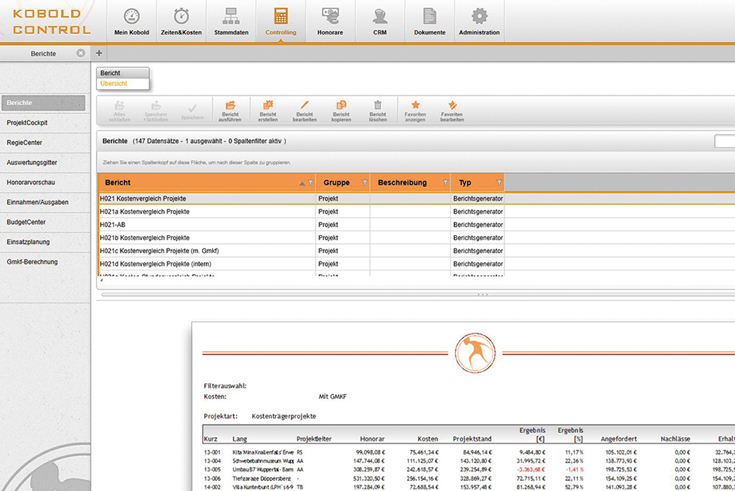Click the Bericht erstellen icon
The width and height of the screenshot is (735, 491).
click(x=267, y=106)
